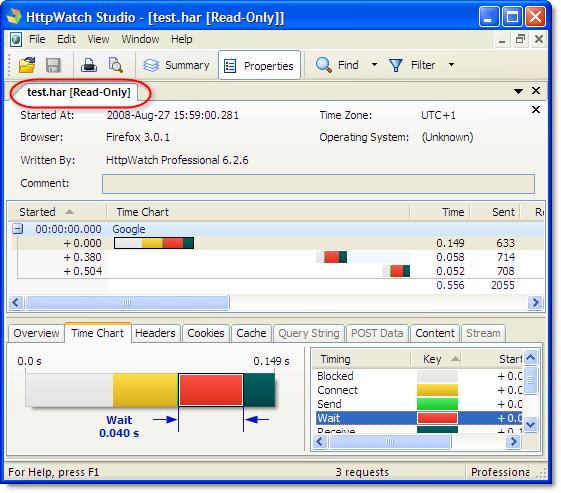Toggle the Properties button

(x=259, y=65)
